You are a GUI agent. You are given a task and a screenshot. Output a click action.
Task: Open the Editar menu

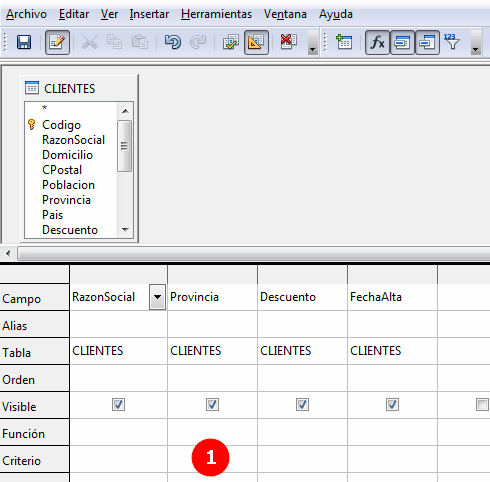(74, 14)
